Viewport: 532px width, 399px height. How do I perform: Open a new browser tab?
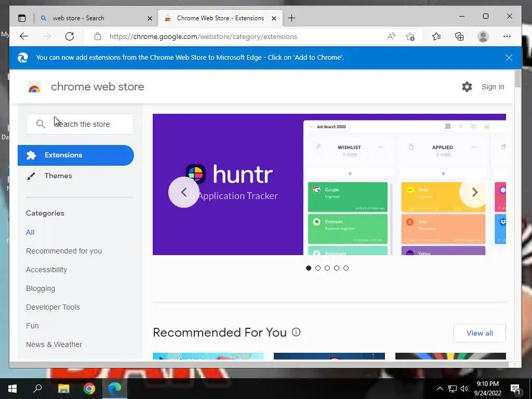coord(291,18)
